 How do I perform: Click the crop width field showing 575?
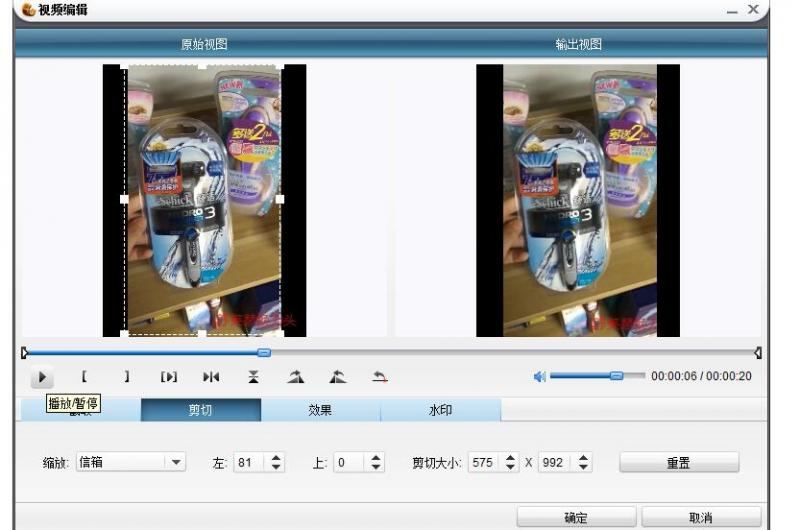pyautogui.click(x=484, y=463)
